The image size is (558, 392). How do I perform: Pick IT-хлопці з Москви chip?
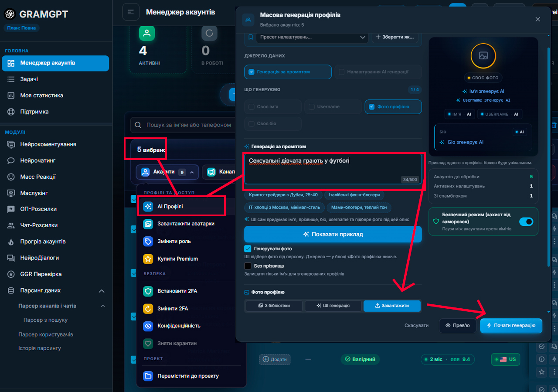(285, 208)
